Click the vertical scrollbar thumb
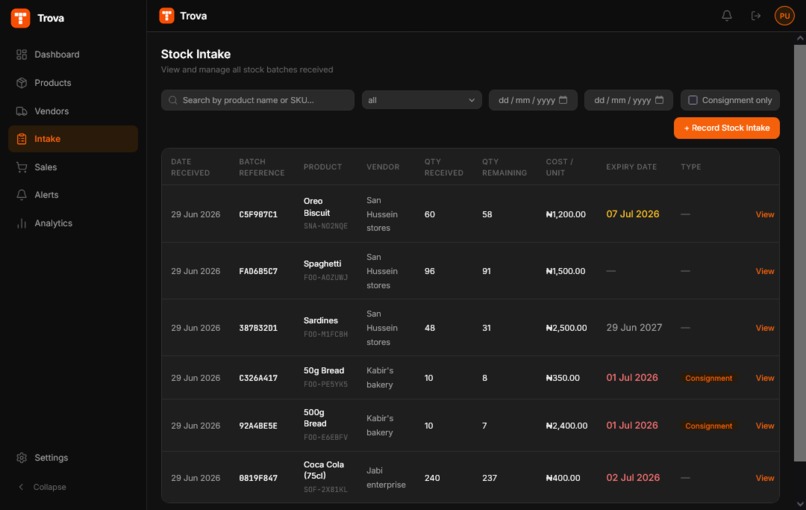806x510 pixels. click(800, 253)
